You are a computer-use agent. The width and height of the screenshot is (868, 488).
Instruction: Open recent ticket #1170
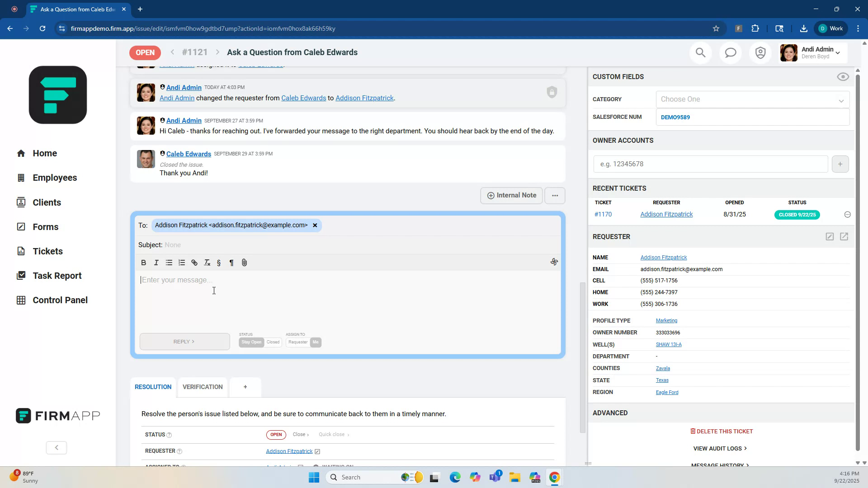(603, 214)
